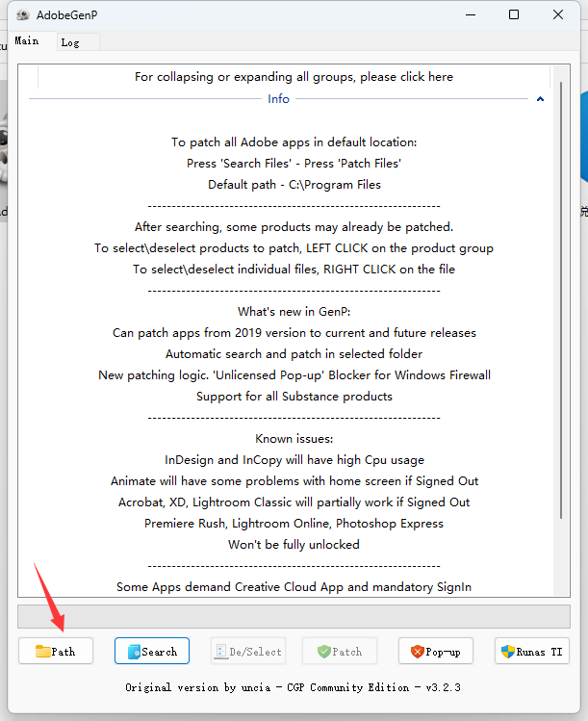The width and height of the screenshot is (588, 721).
Task: Click 'Automatic search and patch in selected folder'
Action: pyautogui.click(x=294, y=354)
